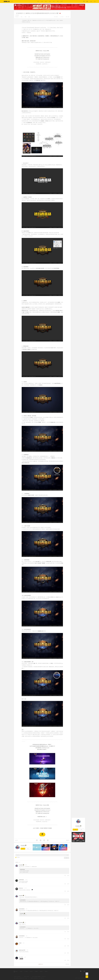Click the author avatar in the right sidebar card
This screenshot has width=99, height=980.
coord(78,821)
